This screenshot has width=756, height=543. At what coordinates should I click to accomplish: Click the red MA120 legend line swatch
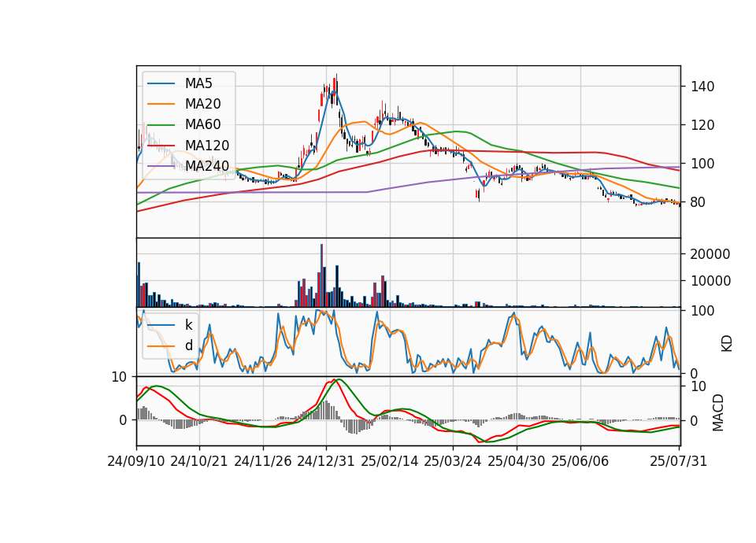pos(161,146)
